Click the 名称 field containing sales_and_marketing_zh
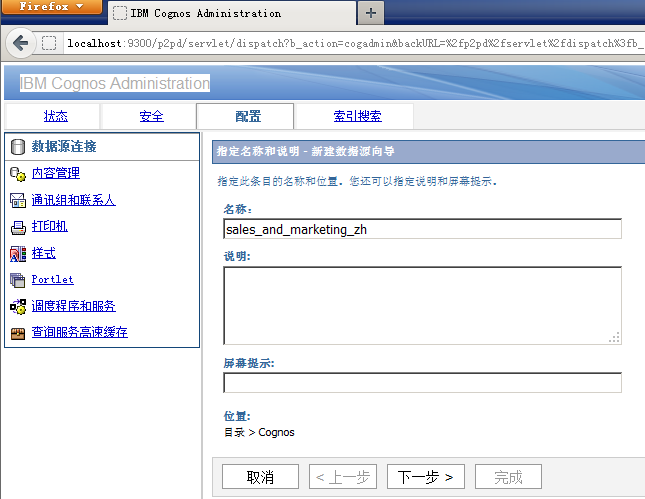The image size is (645, 499). click(x=422, y=229)
